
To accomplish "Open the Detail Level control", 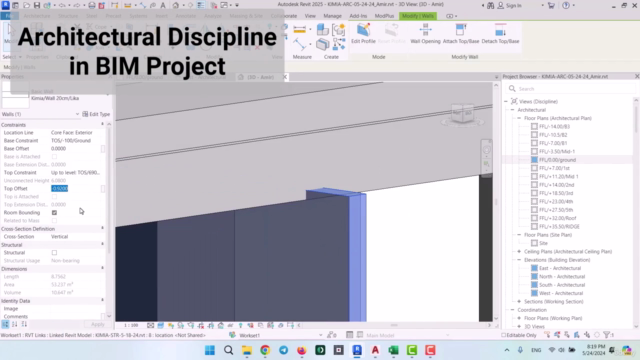I will (151, 325).
